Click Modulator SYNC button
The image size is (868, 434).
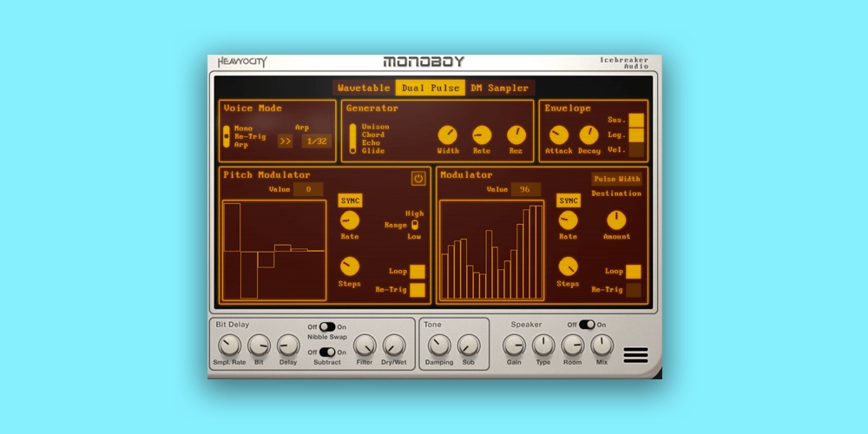coord(569,201)
